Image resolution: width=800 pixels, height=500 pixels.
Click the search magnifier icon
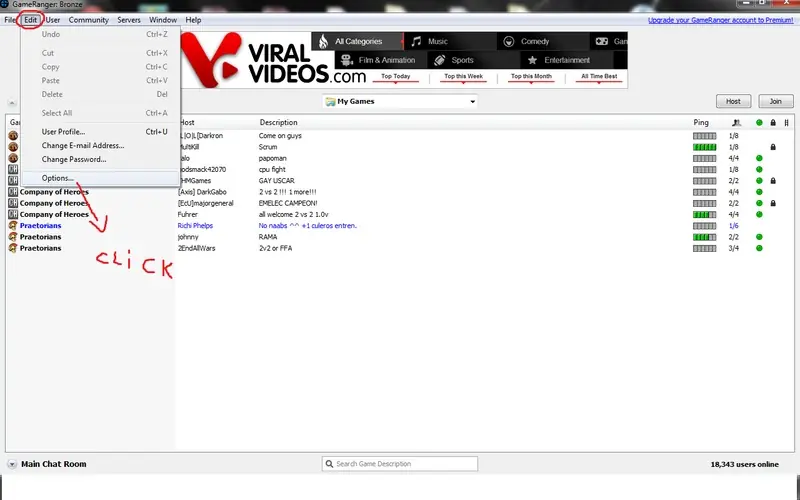[x=329, y=464]
